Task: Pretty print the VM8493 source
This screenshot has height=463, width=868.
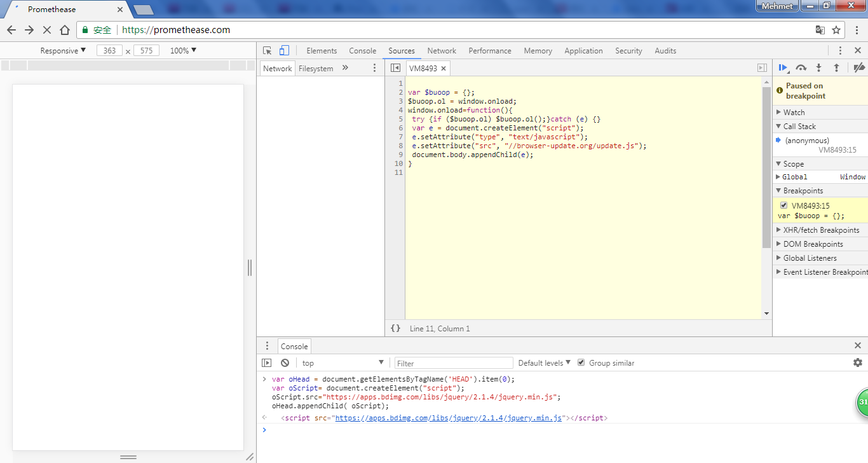Action: point(395,328)
